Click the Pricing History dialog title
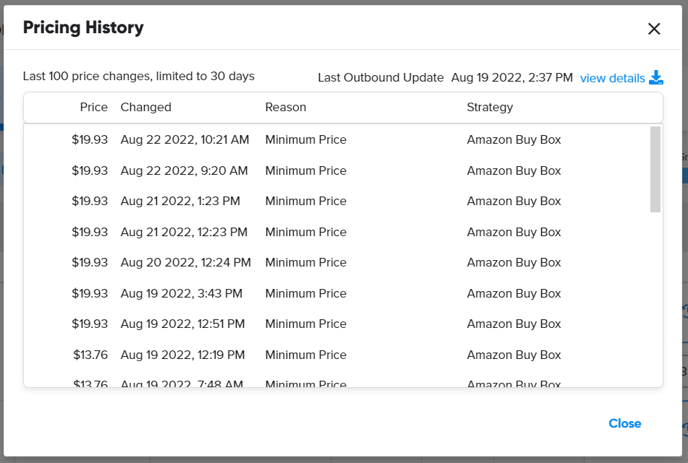This screenshot has height=463, width=688. click(x=83, y=28)
